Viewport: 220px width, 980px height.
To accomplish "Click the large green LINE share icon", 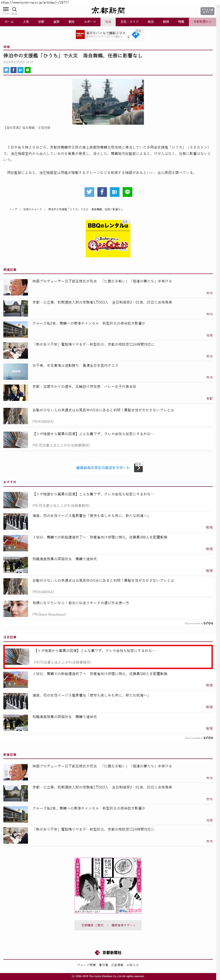I will pyautogui.click(x=127, y=192).
